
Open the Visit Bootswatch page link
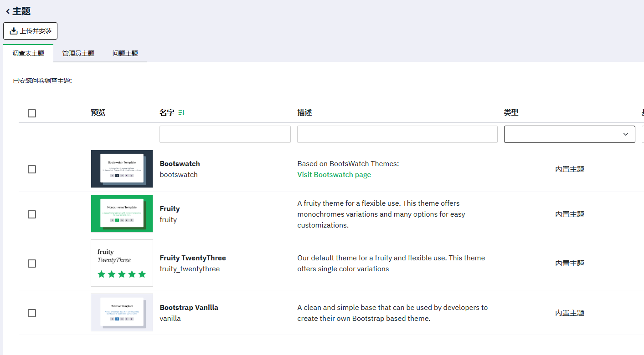click(x=334, y=175)
